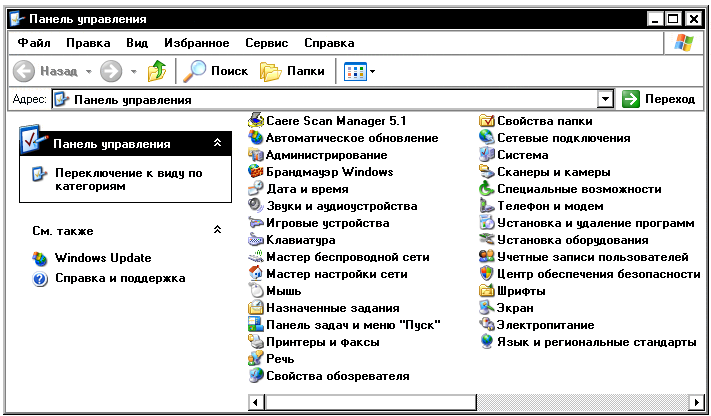
Task: Collapse the Панель управления side panel section
Action: pos(218,143)
